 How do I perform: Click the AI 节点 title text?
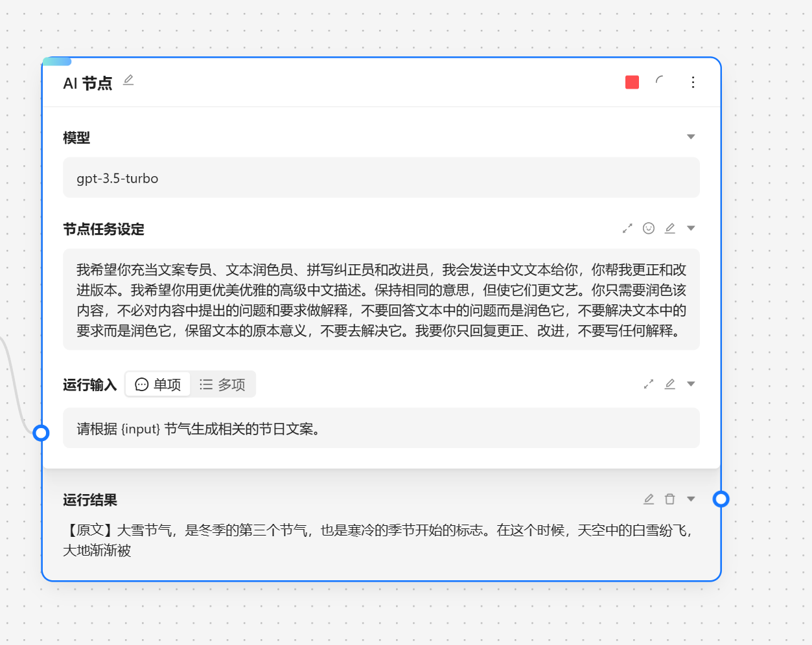pyautogui.click(x=87, y=83)
